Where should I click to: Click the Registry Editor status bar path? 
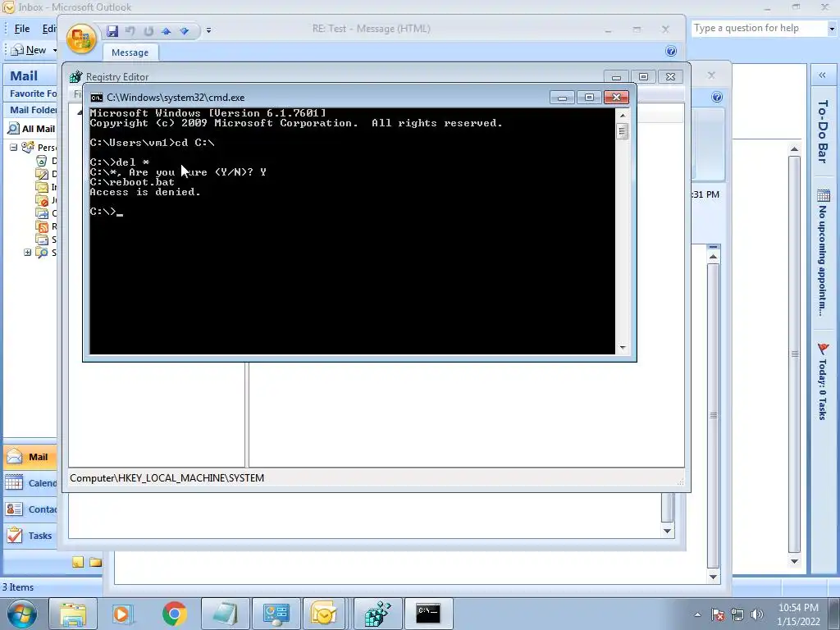[x=167, y=478]
